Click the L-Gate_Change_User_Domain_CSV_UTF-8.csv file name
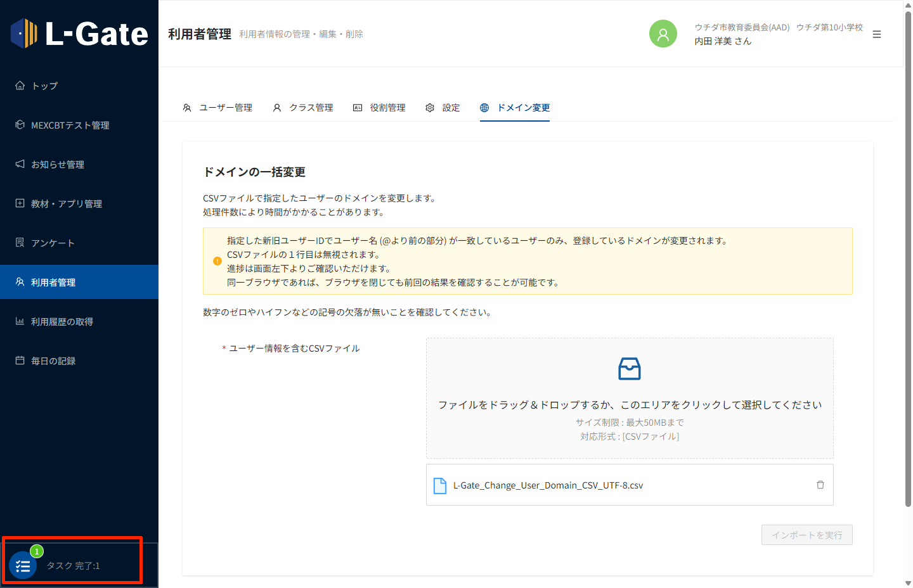The image size is (913, 588). point(548,485)
